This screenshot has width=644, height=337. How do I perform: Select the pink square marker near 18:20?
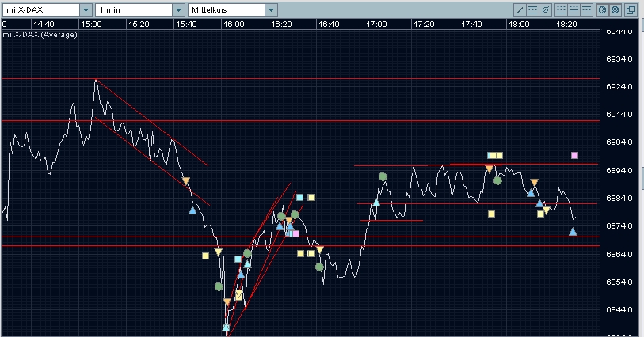574,155
